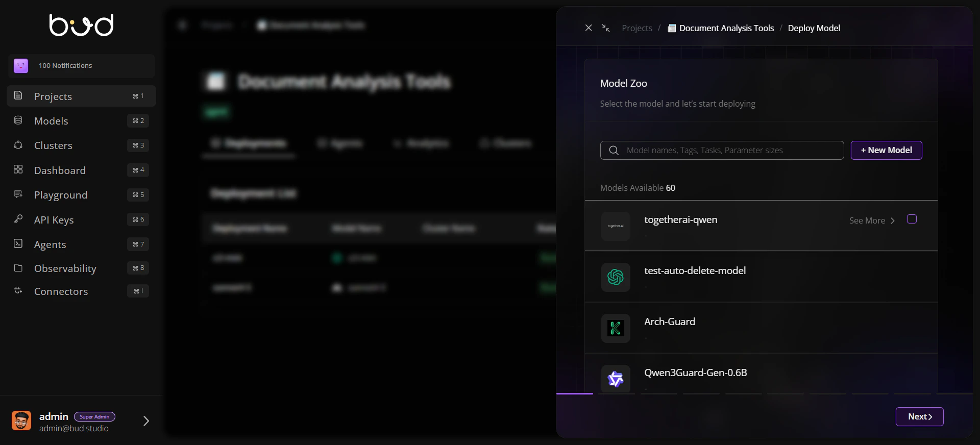The image size is (980, 445).
Task: Go to Models in the sidebar
Action: pos(82,120)
